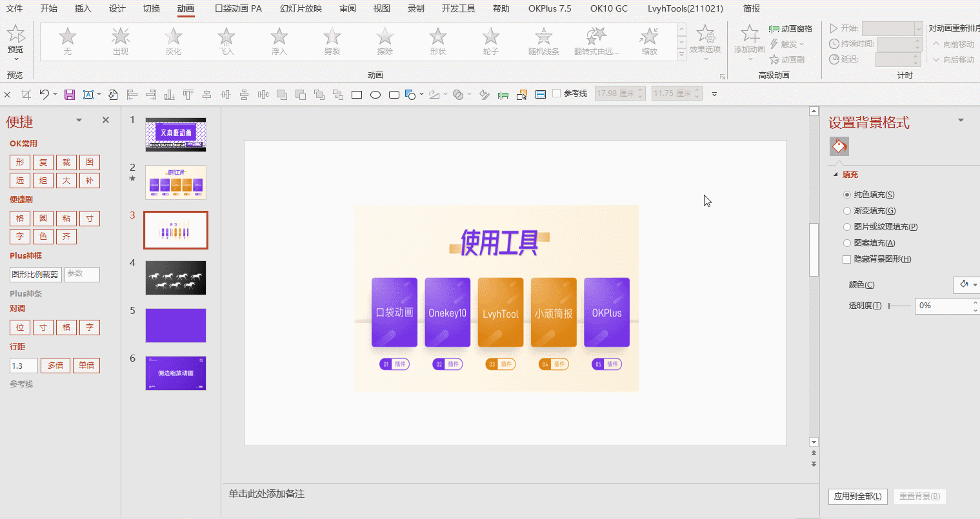Draw a rounded rectangle shape

[x=394, y=95]
